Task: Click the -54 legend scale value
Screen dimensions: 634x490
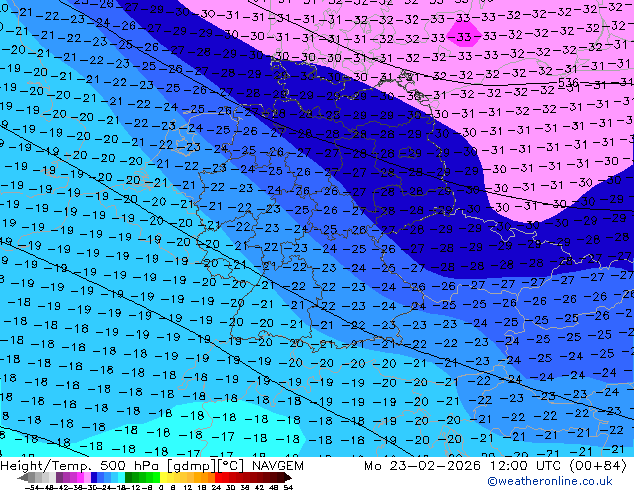Action: click(32, 487)
